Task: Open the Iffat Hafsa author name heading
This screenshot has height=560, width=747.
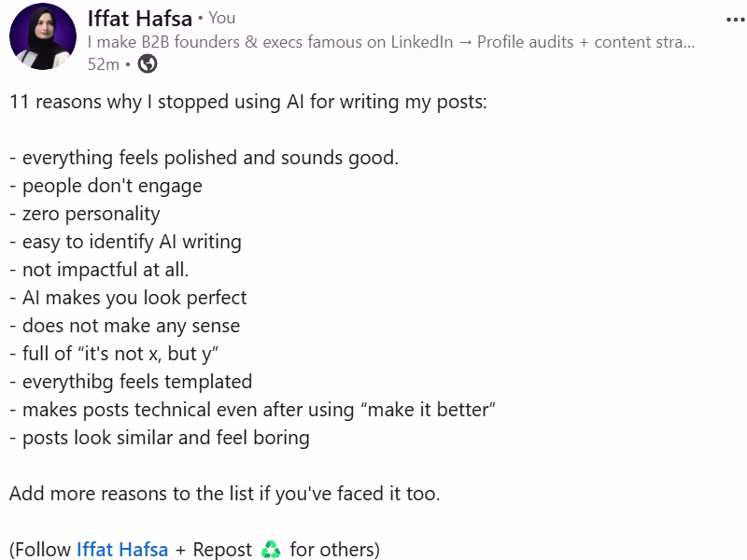Action: coord(140,19)
